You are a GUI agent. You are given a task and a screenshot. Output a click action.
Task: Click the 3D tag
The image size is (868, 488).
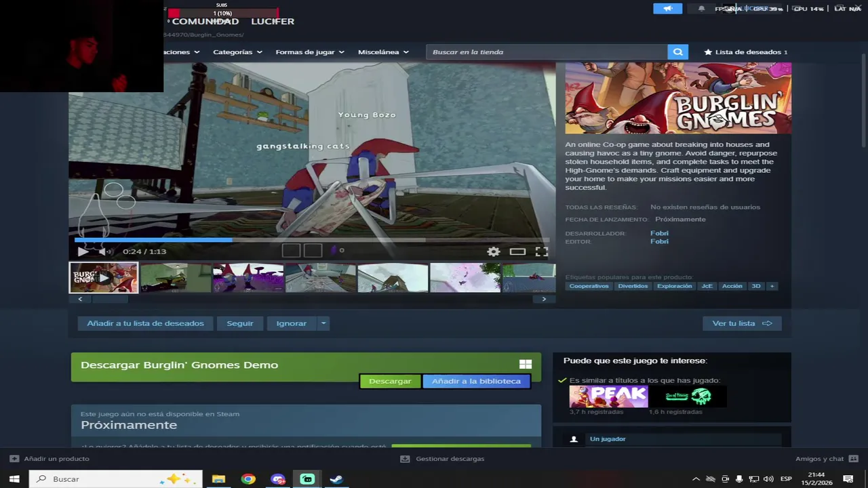(756, 286)
